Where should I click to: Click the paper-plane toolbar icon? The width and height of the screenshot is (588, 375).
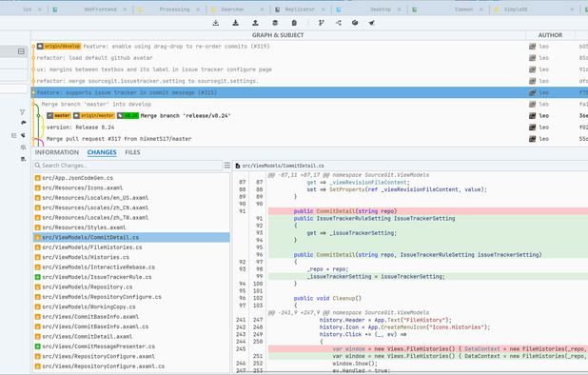click(x=371, y=23)
